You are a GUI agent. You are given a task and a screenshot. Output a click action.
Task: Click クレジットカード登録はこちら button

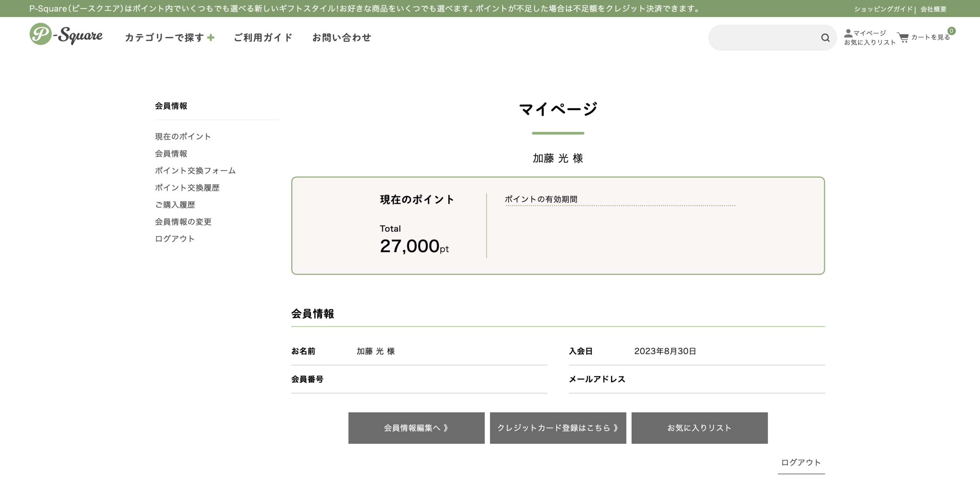pyautogui.click(x=558, y=428)
